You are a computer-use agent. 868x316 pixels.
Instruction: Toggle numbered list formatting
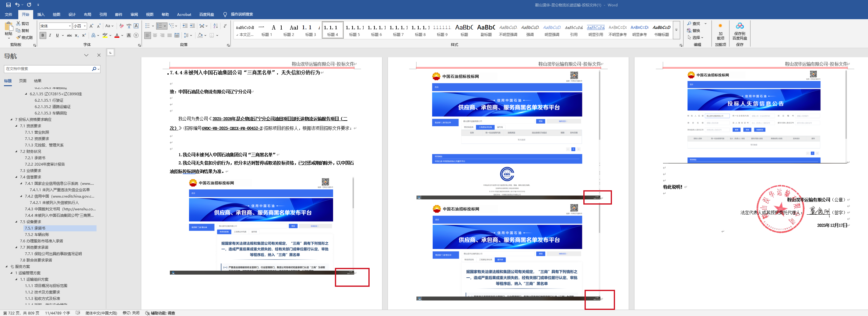160,26
